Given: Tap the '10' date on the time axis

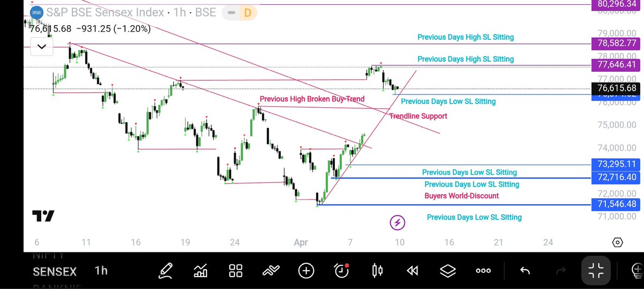Looking at the screenshot, I should tap(399, 242).
